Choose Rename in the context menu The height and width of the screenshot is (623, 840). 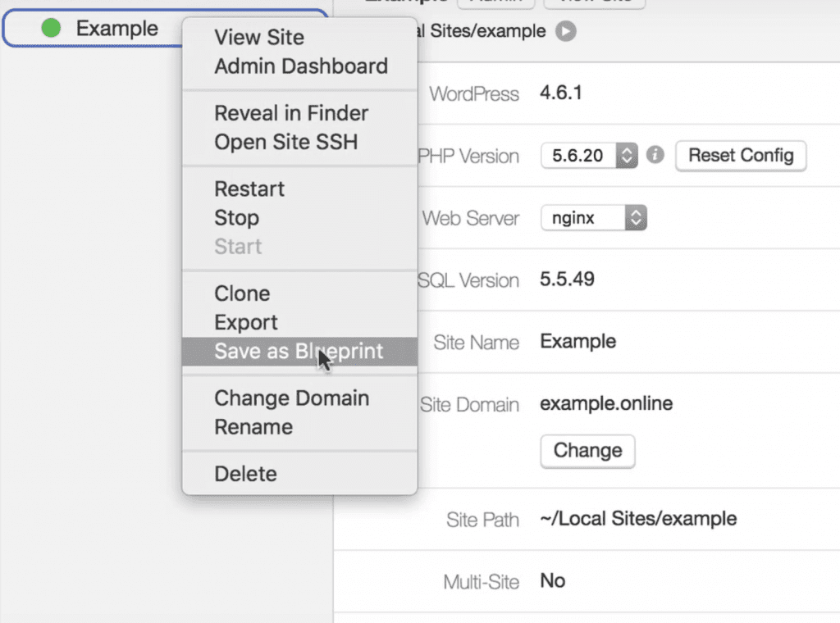click(x=253, y=427)
